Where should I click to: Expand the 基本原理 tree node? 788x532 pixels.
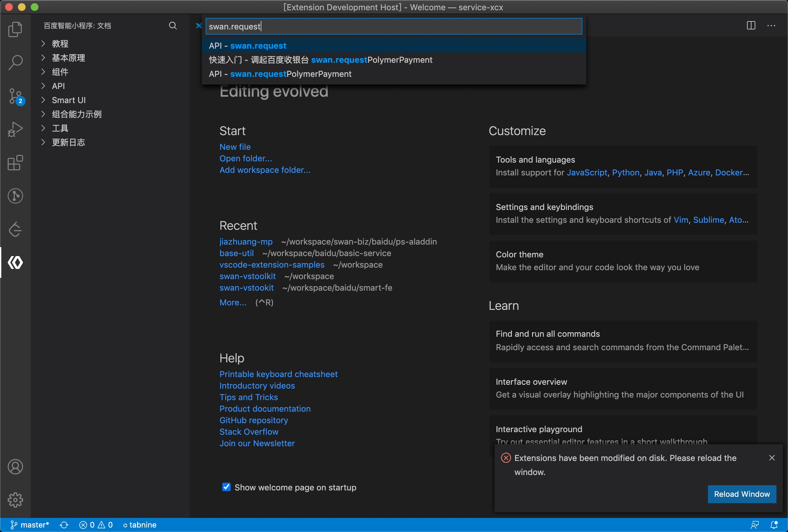point(110,58)
